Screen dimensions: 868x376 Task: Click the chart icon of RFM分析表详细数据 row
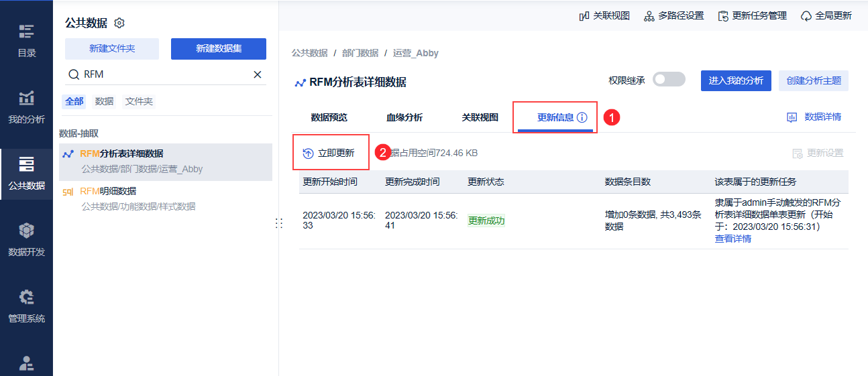click(68, 154)
